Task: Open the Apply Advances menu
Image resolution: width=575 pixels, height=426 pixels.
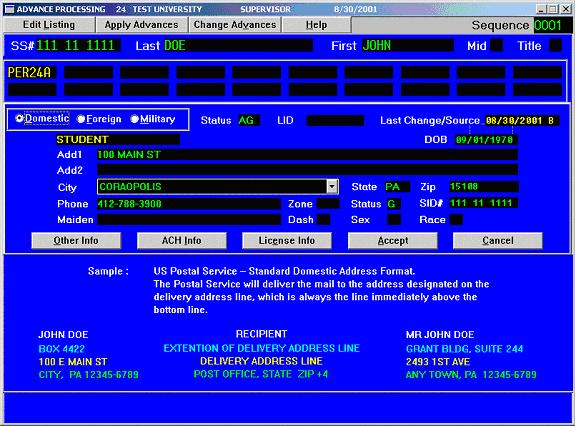Action: click(142, 25)
